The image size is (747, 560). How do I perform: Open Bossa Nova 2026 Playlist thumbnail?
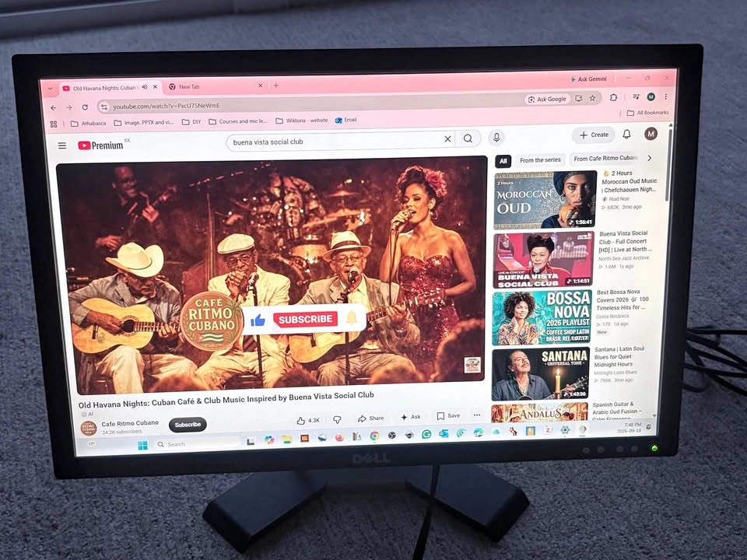542,317
